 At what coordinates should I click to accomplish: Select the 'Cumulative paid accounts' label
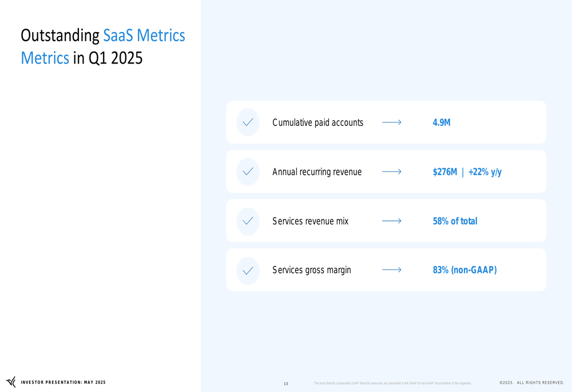click(317, 122)
